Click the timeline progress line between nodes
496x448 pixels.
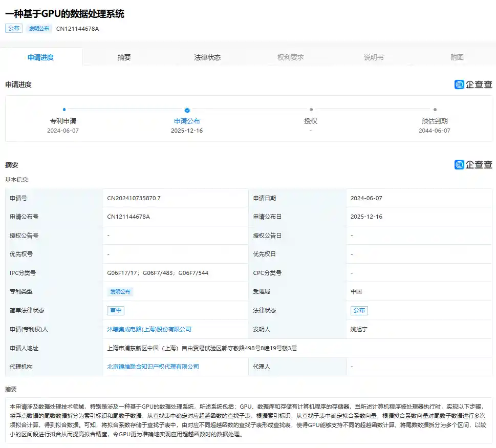pos(125,110)
